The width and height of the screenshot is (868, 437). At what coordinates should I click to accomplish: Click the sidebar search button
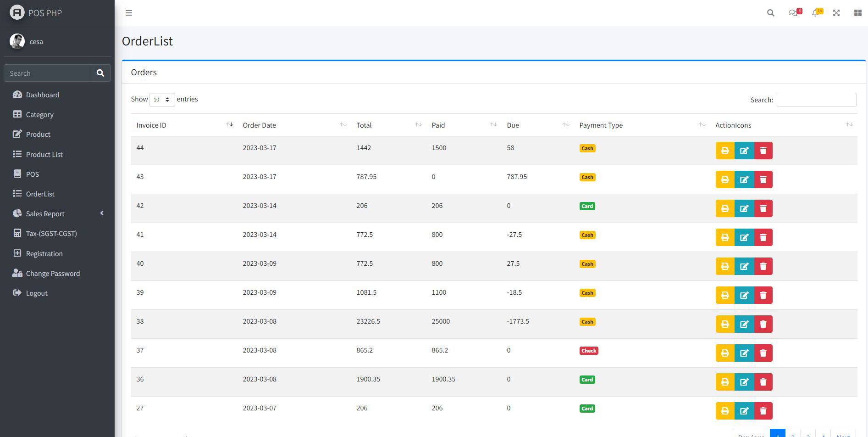(100, 73)
